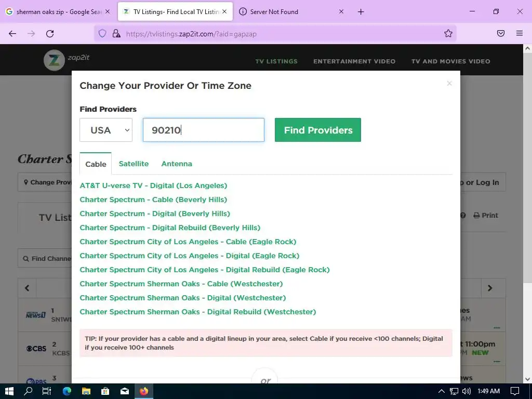This screenshot has height=399, width=532.
Task: Click the listings next arrow
Action: tap(490, 288)
